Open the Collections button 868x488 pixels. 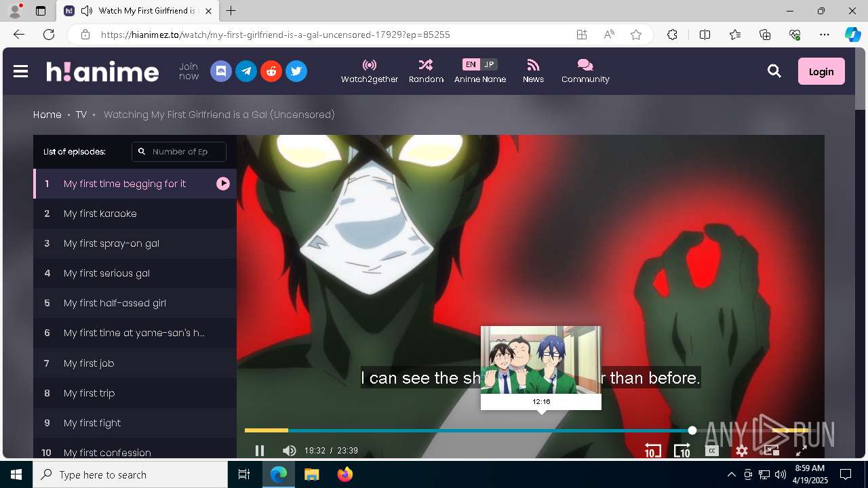pyautogui.click(x=765, y=35)
